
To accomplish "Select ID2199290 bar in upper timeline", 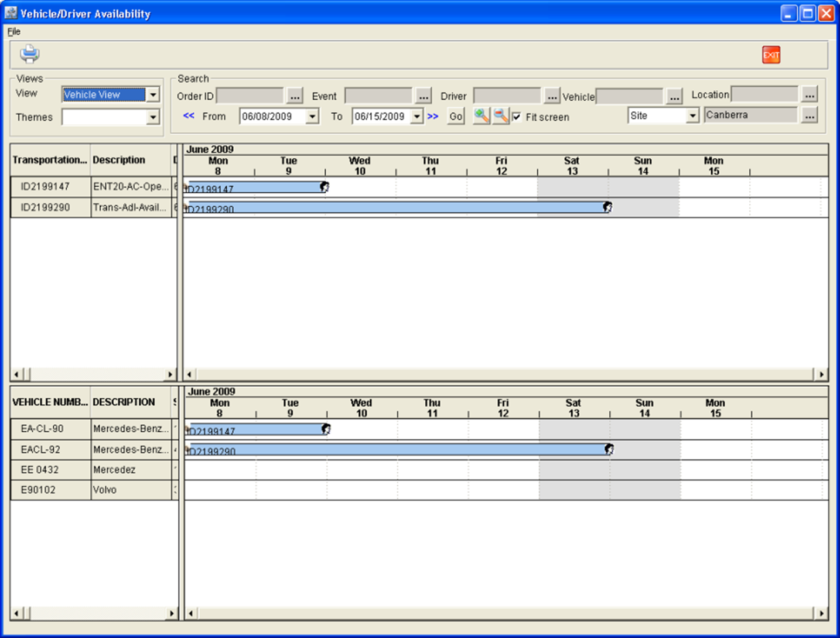I will click(395, 207).
